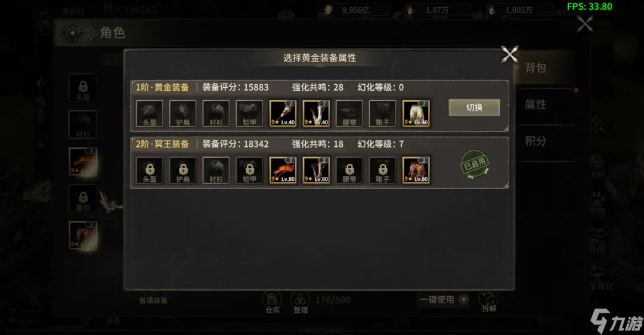
Task: Open the last Lv.40 item in 黄金装备
Action: pos(416,113)
